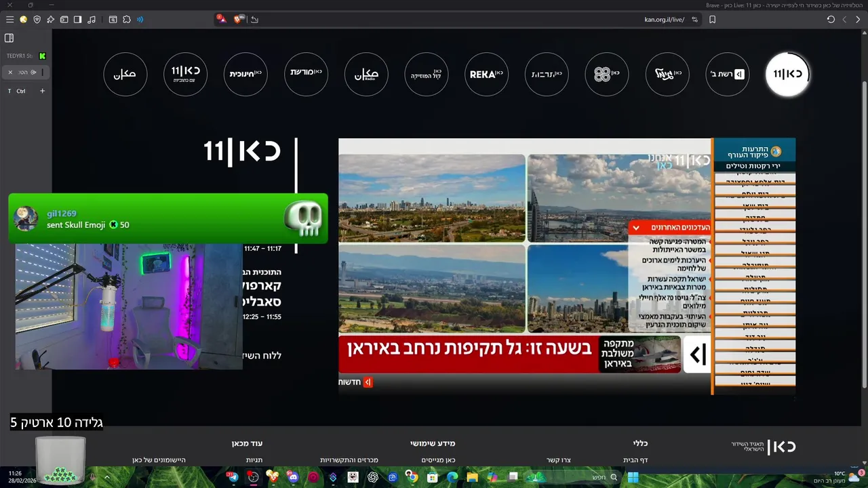Open site settings icon next to kan.org.il URL
868x488 pixels.
point(694,20)
